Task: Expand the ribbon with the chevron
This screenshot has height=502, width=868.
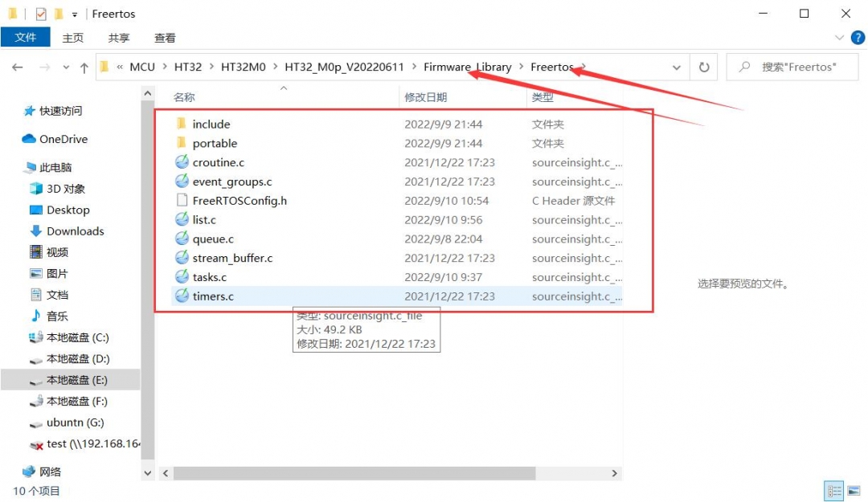Action: point(839,38)
